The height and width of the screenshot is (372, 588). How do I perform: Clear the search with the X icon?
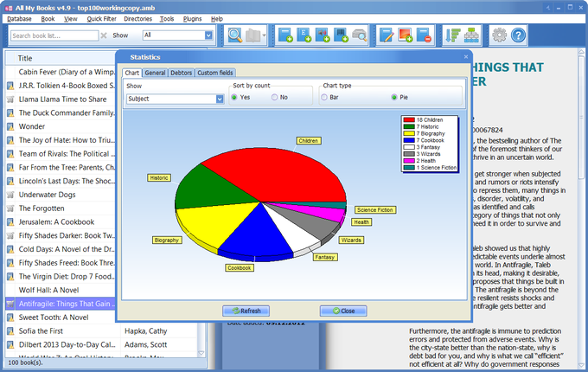(104, 35)
